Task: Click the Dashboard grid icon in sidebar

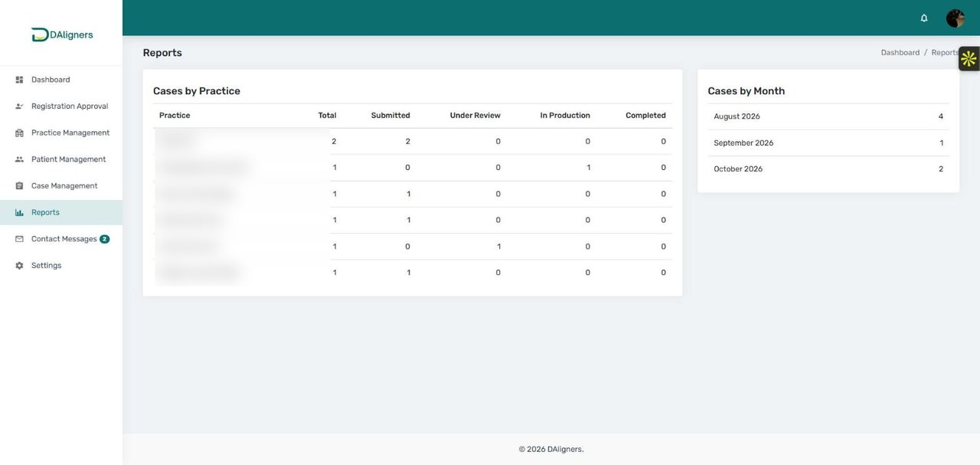Action: [x=19, y=80]
